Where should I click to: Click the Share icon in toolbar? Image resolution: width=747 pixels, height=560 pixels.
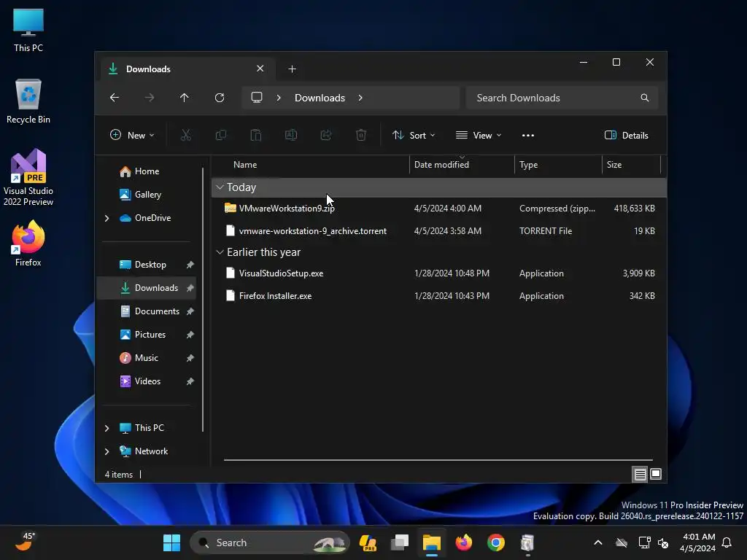(x=326, y=135)
